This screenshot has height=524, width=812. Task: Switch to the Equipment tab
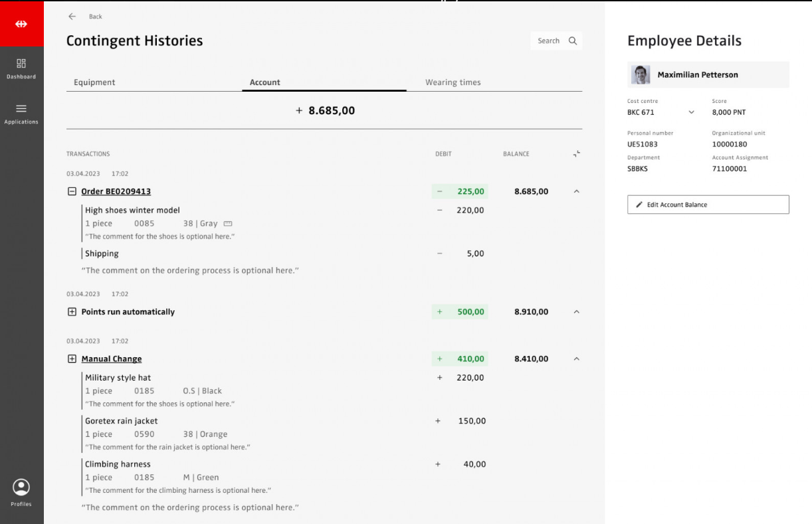[94, 82]
